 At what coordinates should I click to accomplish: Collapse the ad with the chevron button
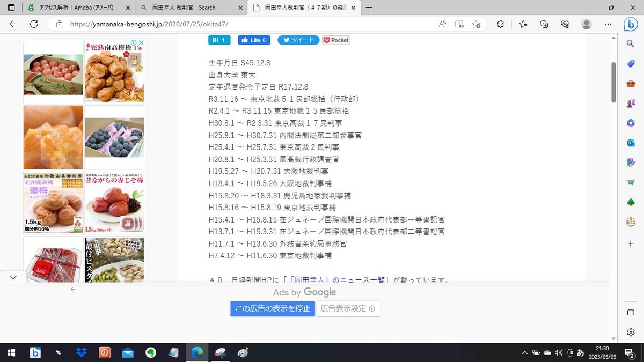(x=13, y=277)
